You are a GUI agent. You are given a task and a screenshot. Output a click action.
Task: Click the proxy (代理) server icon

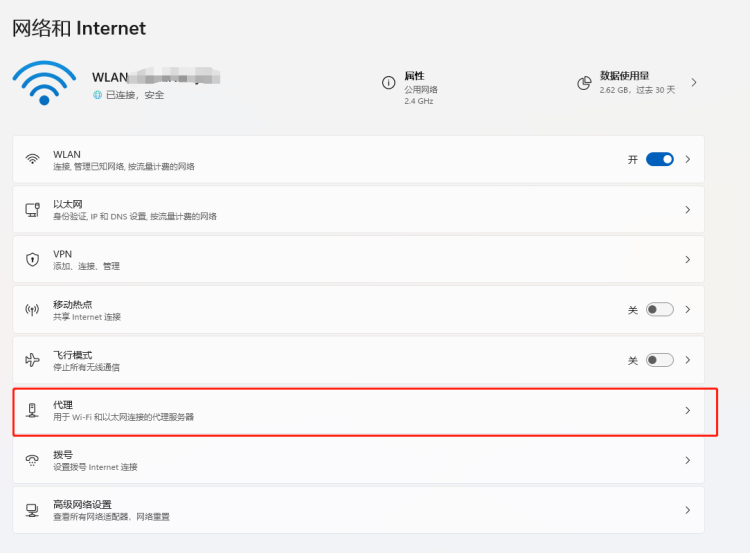click(x=33, y=410)
